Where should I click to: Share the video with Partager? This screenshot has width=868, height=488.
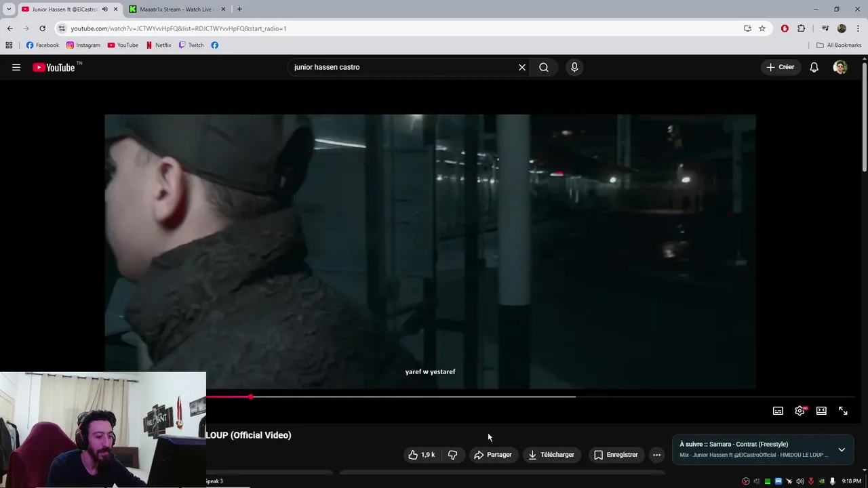(493, 455)
